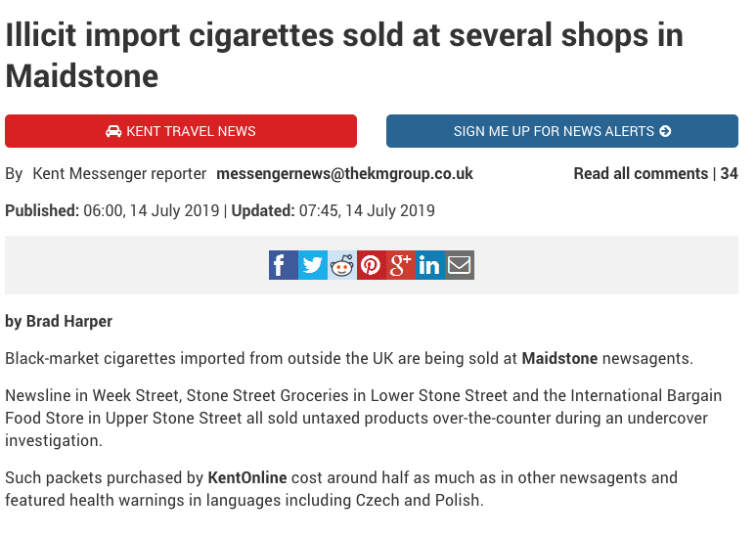The image size is (756, 537).
Task: Email messengernews@thekmgroup.co.uk address link
Action: (x=344, y=174)
